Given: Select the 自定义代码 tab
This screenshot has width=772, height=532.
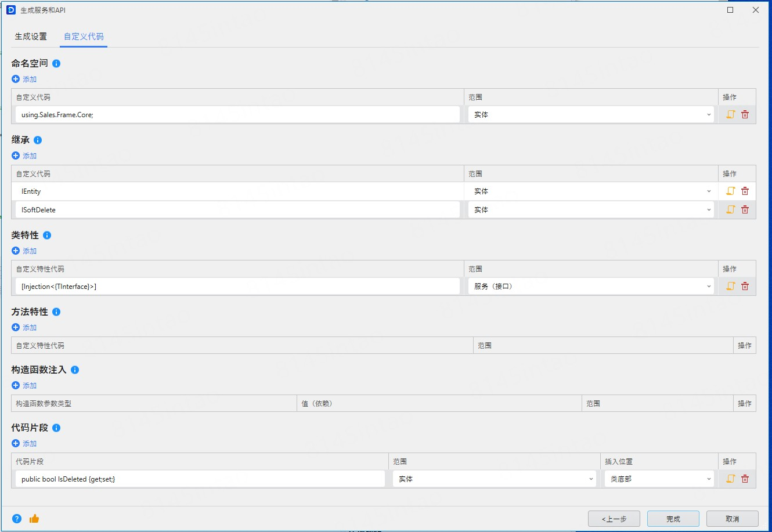Looking at the screenshot, I should (84, 36).
